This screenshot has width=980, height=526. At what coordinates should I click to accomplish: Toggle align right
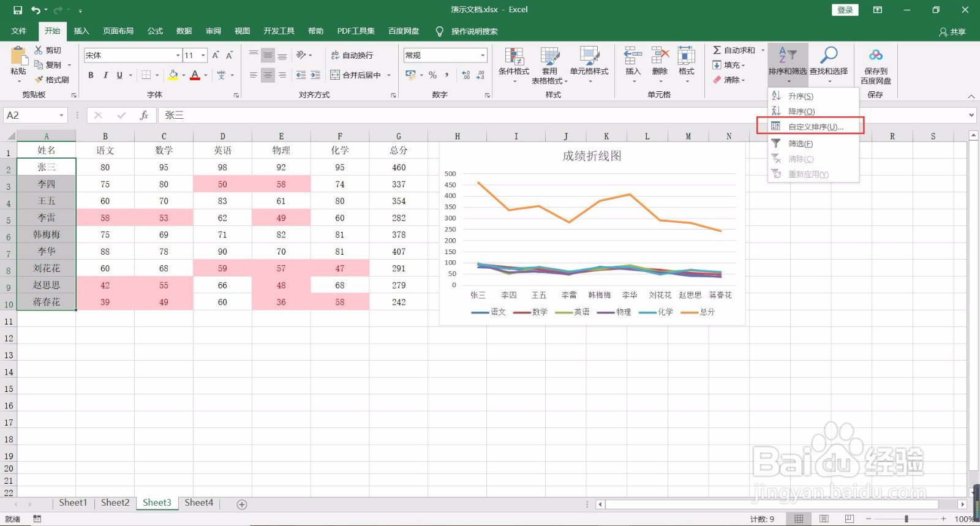(282, 75)
